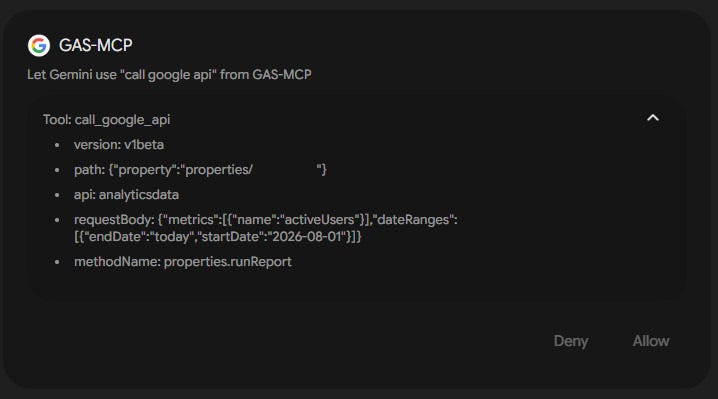Select the path property parameter line
This screenshot has height=399, width=718.
coord(200,170)
